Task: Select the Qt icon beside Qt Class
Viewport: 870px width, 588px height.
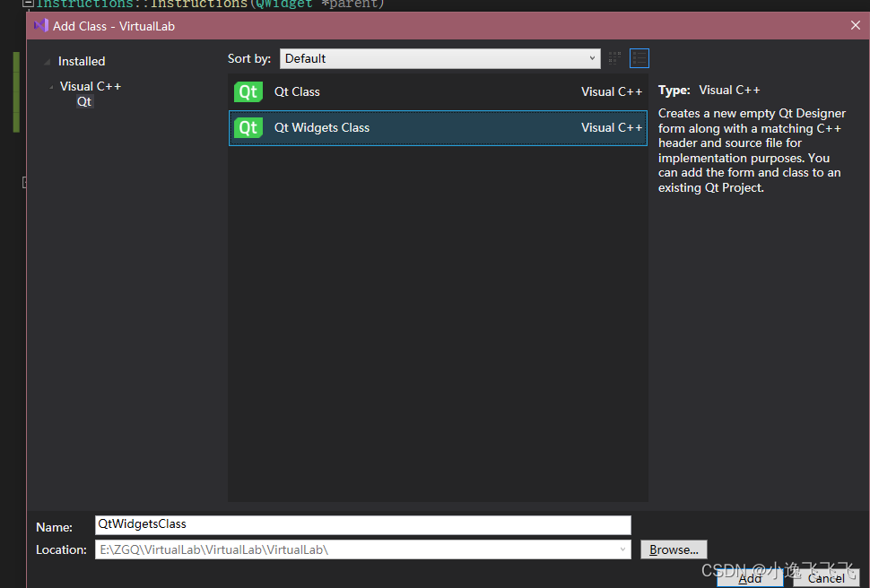Action: [x=248, y=91]
